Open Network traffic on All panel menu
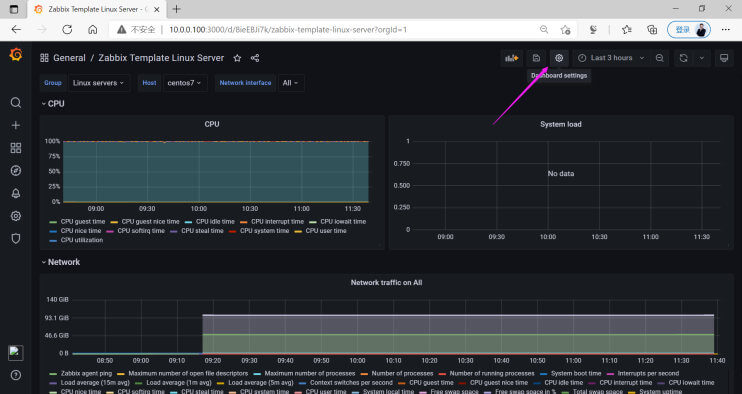Viewport: 742px width, 394px height. (x=386, y=283)
